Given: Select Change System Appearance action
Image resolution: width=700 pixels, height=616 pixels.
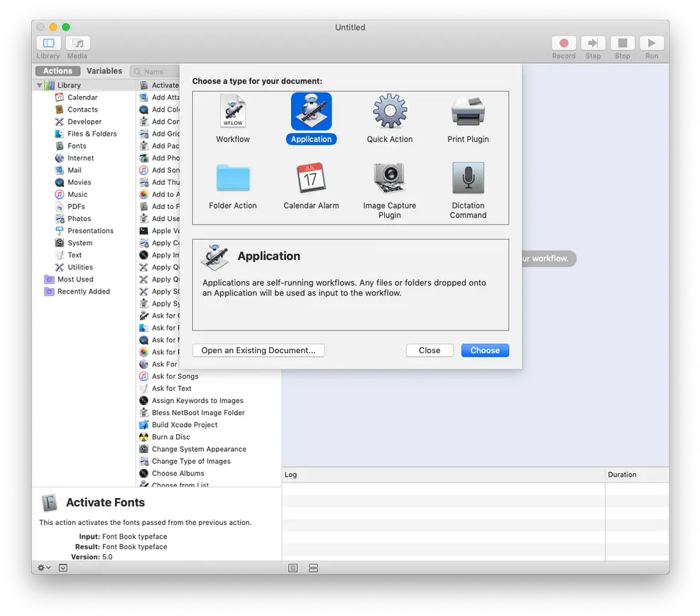Looking at the screenshot, I should 199,449.
